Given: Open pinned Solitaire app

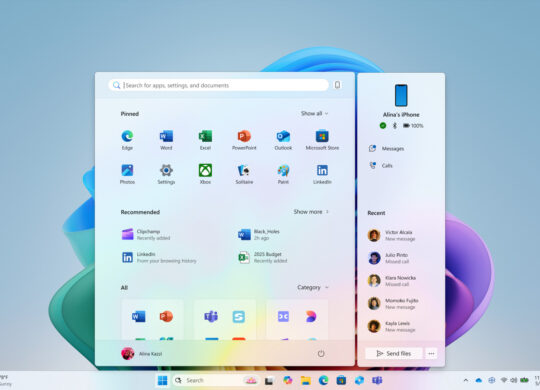Looking at the screenshot, I should 244,174.
